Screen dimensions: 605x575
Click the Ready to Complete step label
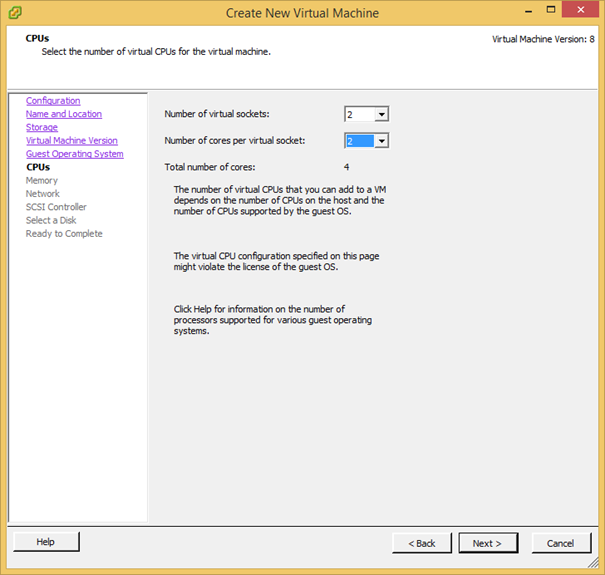coord(64,233)
